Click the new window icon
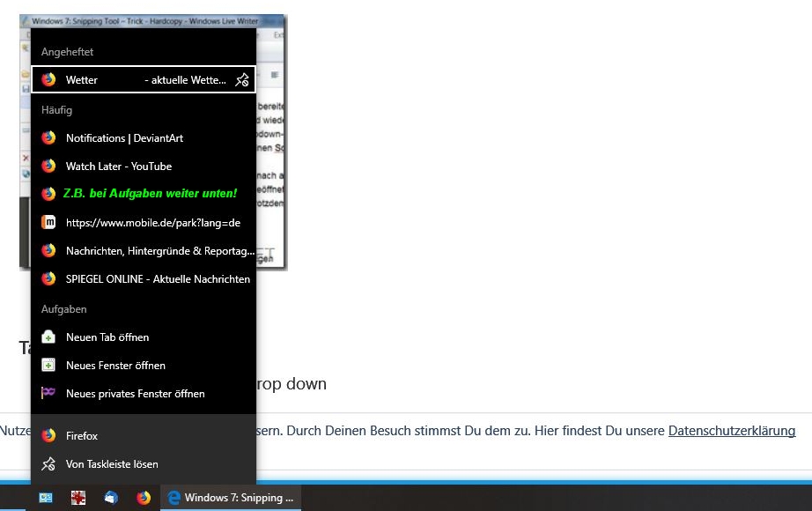 click(x=48, y=366)
